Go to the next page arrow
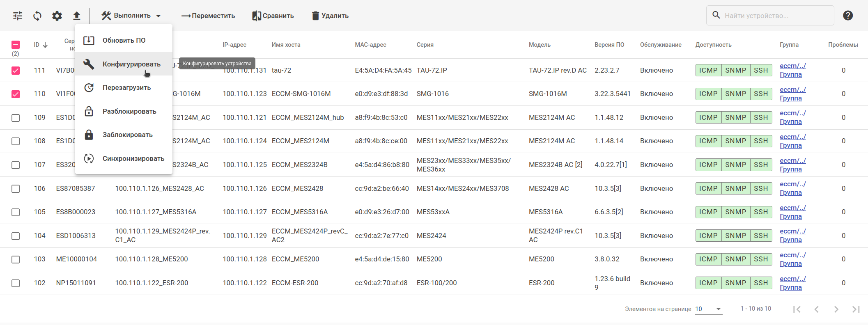This screenshot has height=325, width=868. [x=836, y=309]
